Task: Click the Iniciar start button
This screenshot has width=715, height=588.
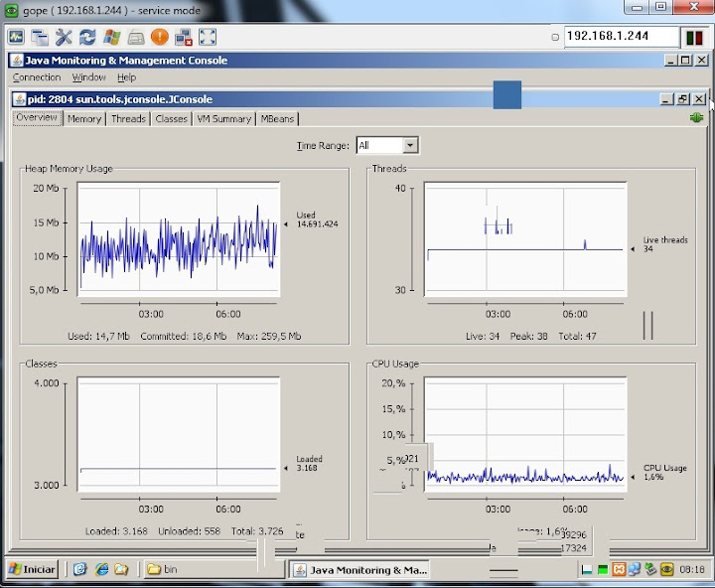Action: (32, 569)
